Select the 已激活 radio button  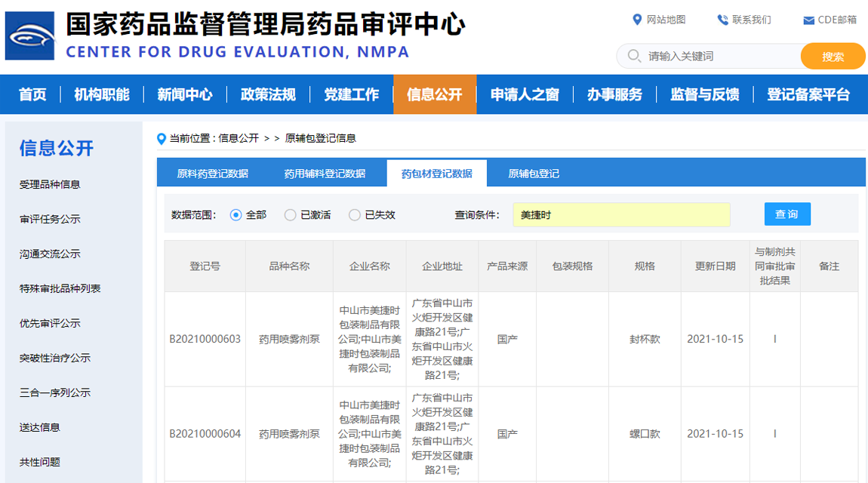(290, 215)
